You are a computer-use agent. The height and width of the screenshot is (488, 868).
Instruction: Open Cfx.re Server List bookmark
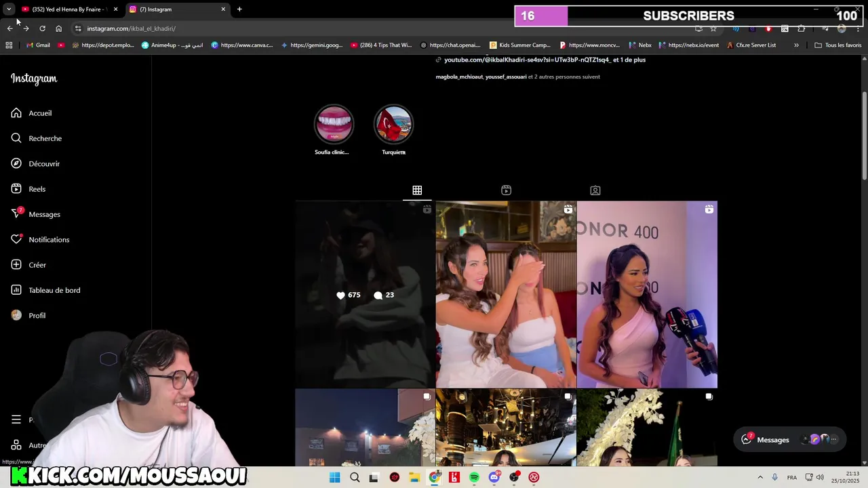pyautogui.click(x=751, y=45)
